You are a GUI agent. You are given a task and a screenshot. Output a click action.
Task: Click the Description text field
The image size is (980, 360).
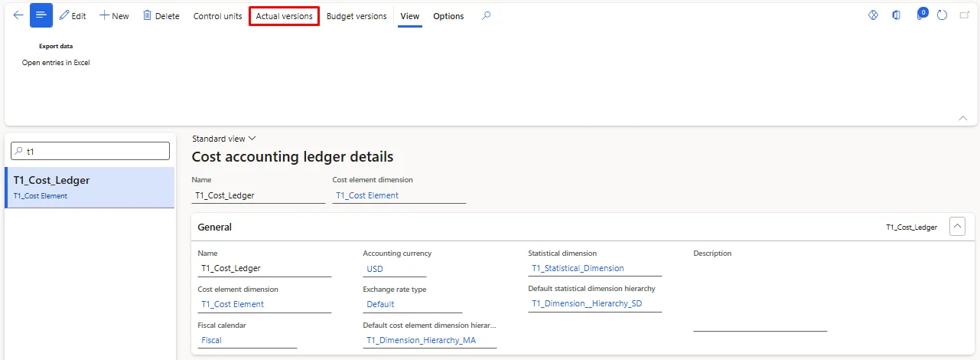pos(760,296)
